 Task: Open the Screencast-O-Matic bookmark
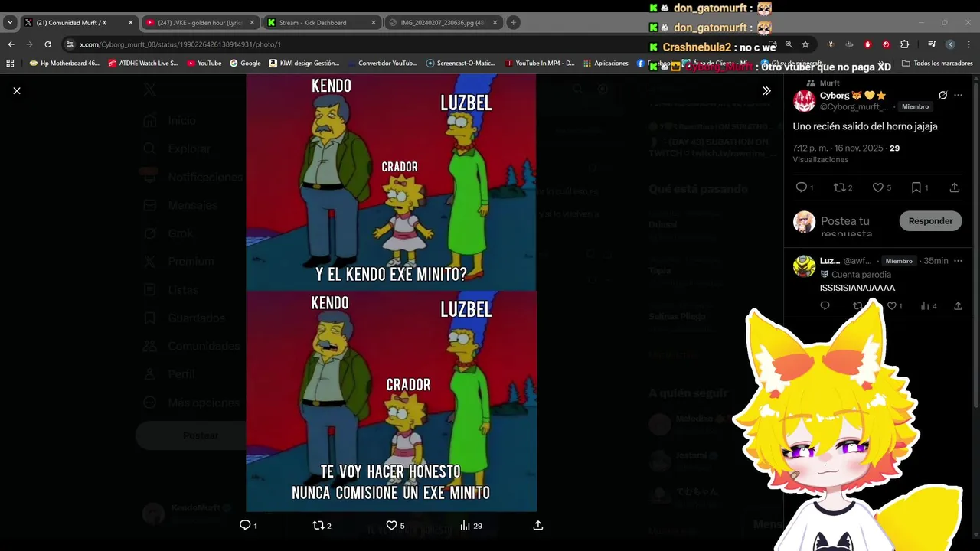point(461,64)
